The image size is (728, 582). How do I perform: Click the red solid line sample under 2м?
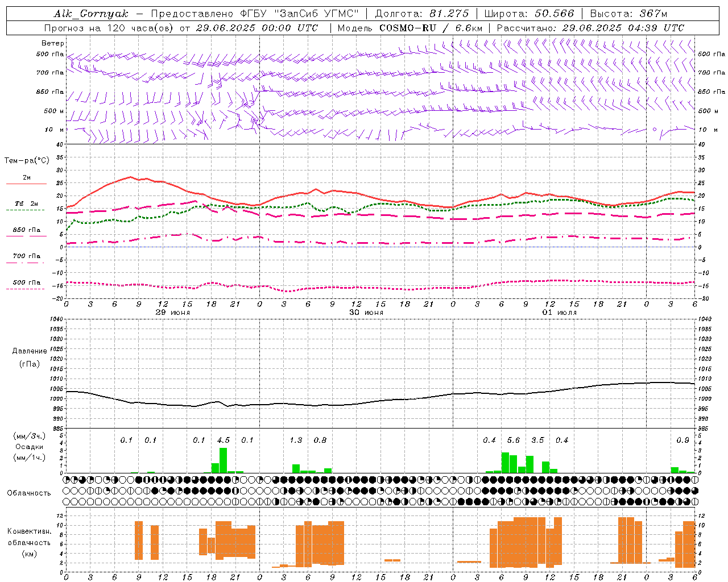pyautogui.click(x=26, y=184)
